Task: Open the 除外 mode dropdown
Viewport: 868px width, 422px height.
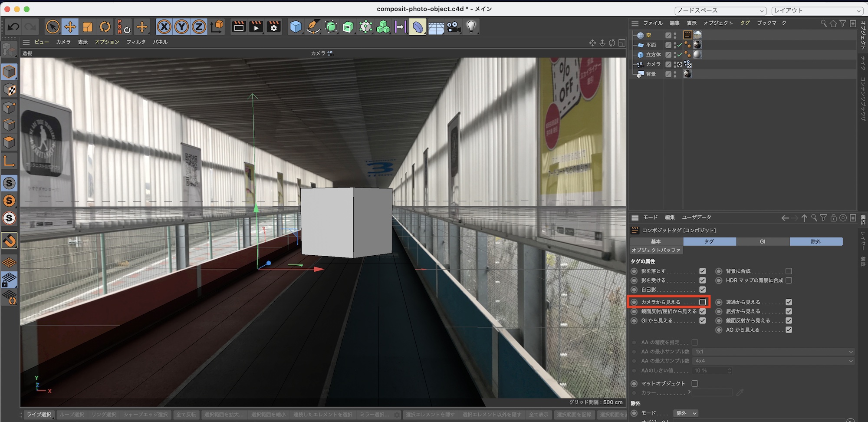Action: [x=686, y=413]
